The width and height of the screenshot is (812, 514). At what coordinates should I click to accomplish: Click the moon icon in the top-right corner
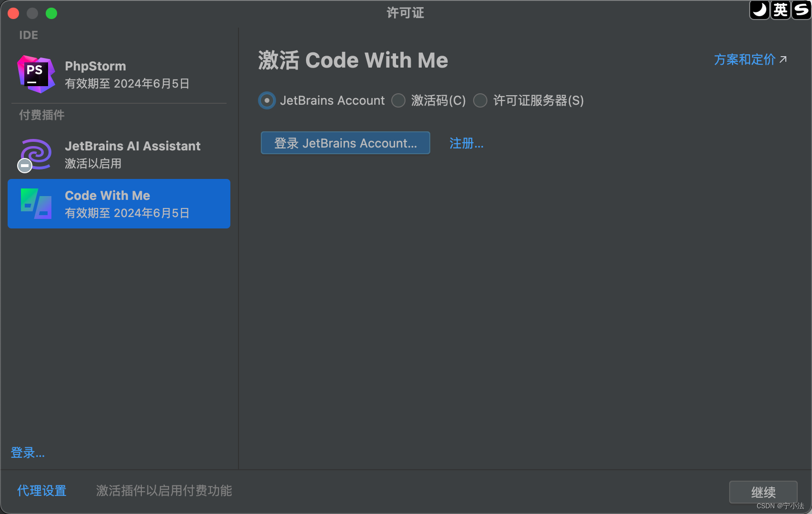coord(759,10)
